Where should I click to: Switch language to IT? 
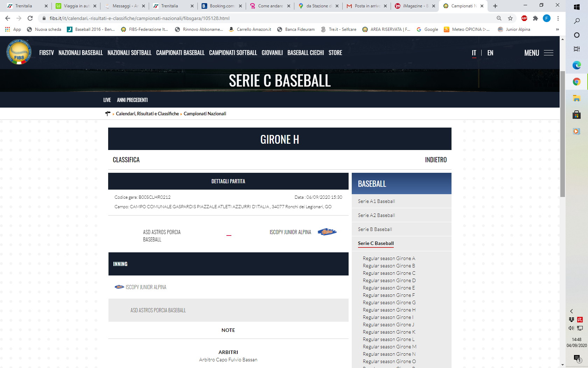(474, 53)
